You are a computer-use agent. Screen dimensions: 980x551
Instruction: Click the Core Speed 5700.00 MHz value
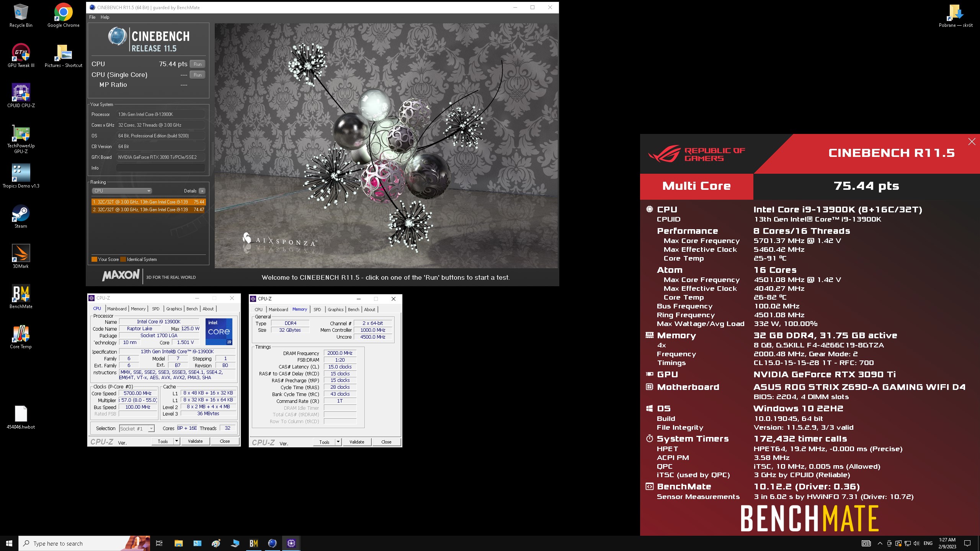pos(138,393)
